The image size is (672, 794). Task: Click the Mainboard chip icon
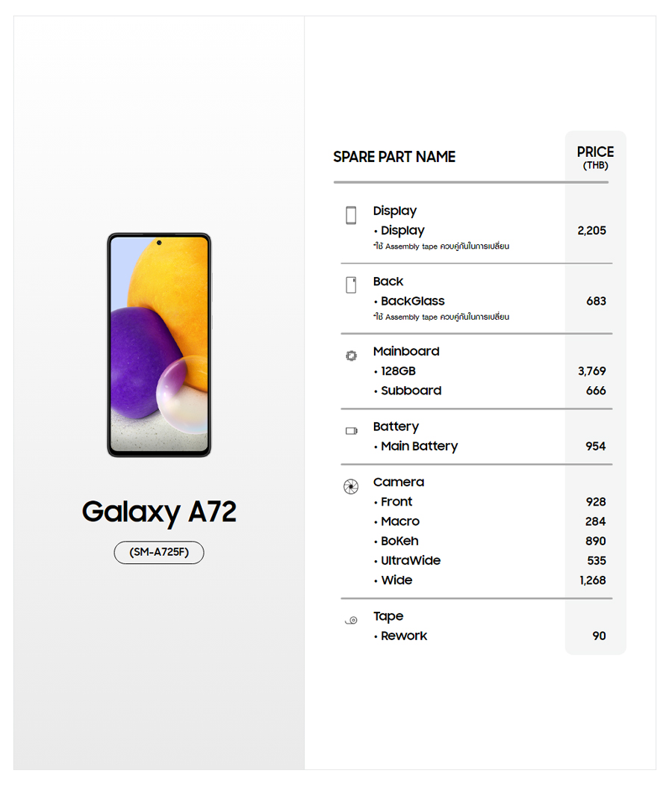click(x=351, y=356)
